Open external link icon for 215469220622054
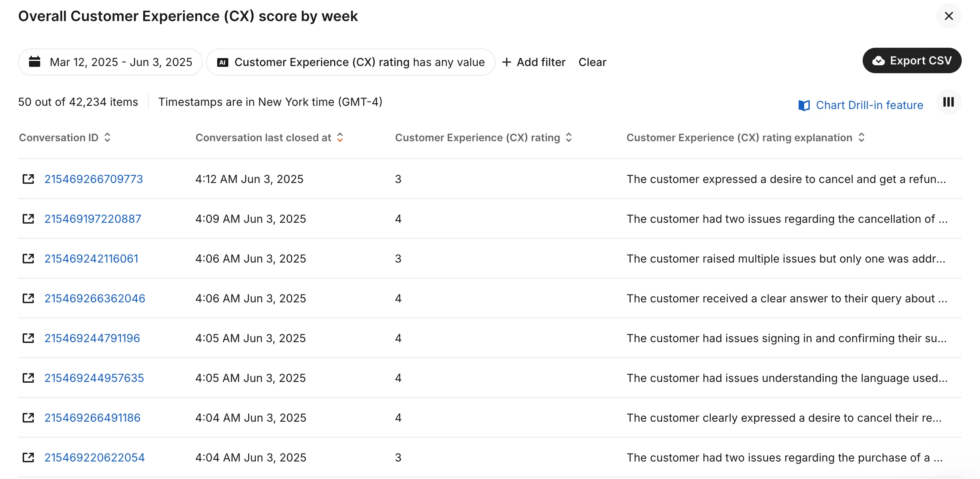 pos(28,458)
